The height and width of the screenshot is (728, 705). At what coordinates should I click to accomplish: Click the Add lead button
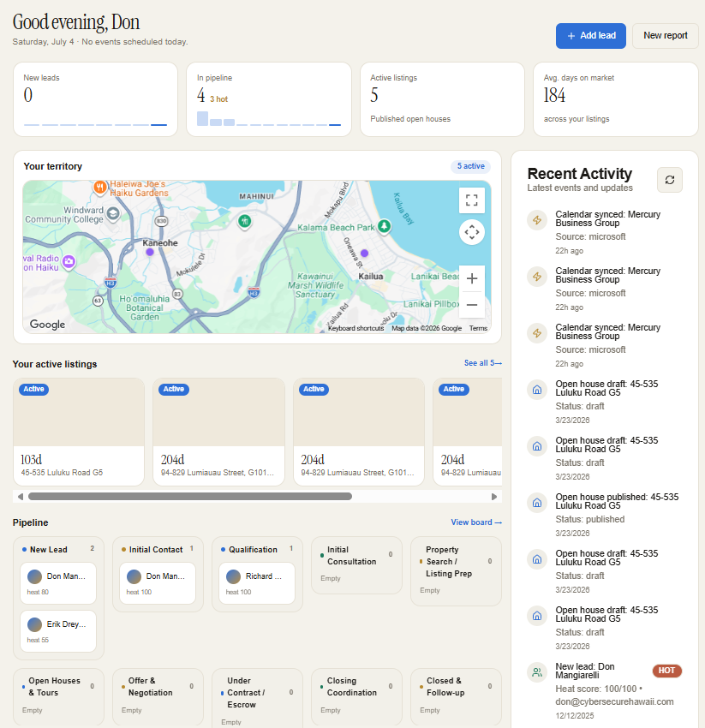(590, 36)
